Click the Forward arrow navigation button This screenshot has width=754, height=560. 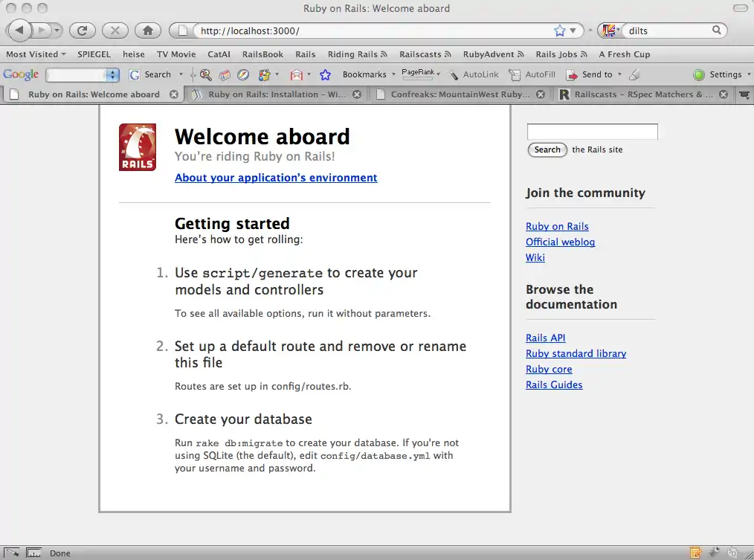pyautogui.click(x=42, y=30)
